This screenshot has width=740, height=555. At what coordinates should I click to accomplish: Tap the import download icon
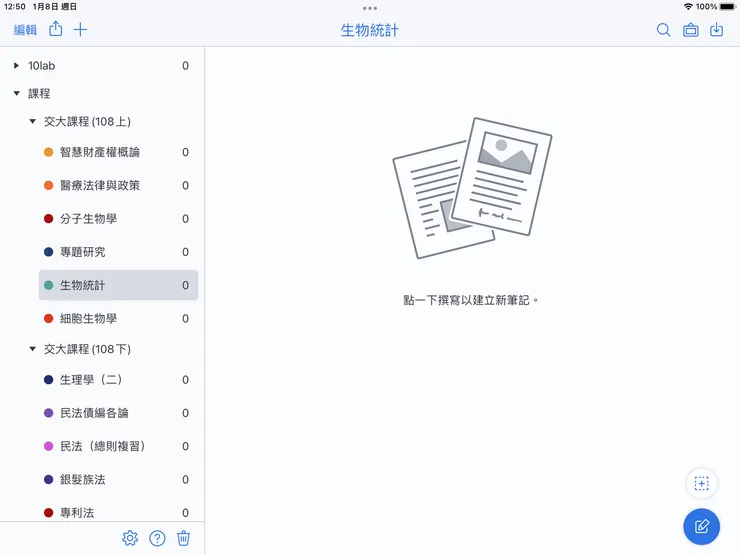(x=716, y=29)
